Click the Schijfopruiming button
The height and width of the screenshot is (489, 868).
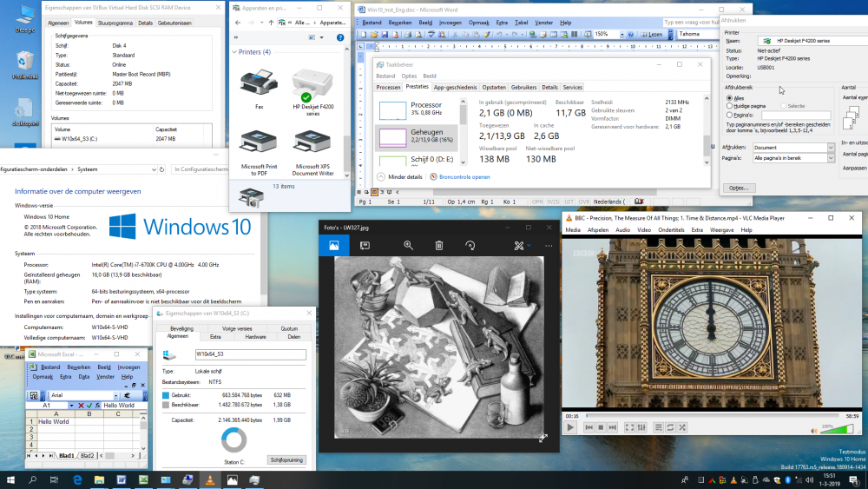[x=286, y=460]
